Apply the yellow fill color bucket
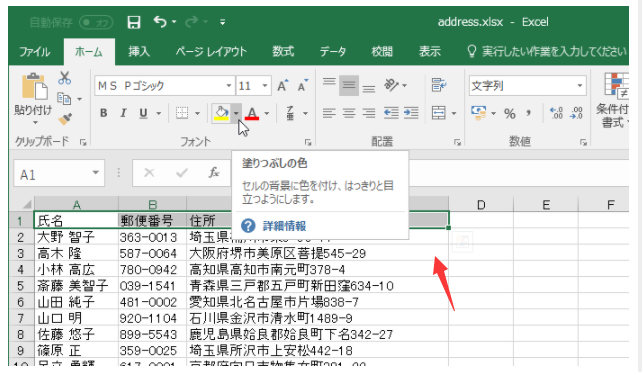Image resolution: width=642 pixels, height=372 pixels. (x=221, y=113)
